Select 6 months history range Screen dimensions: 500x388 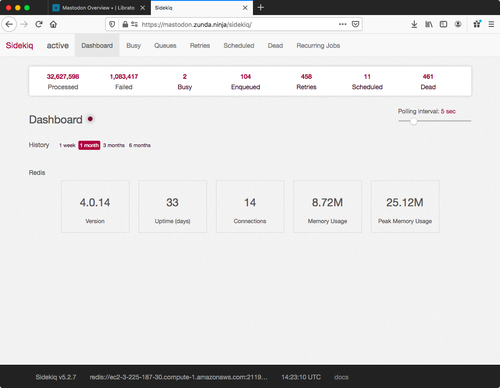click(x=140, y=145)
